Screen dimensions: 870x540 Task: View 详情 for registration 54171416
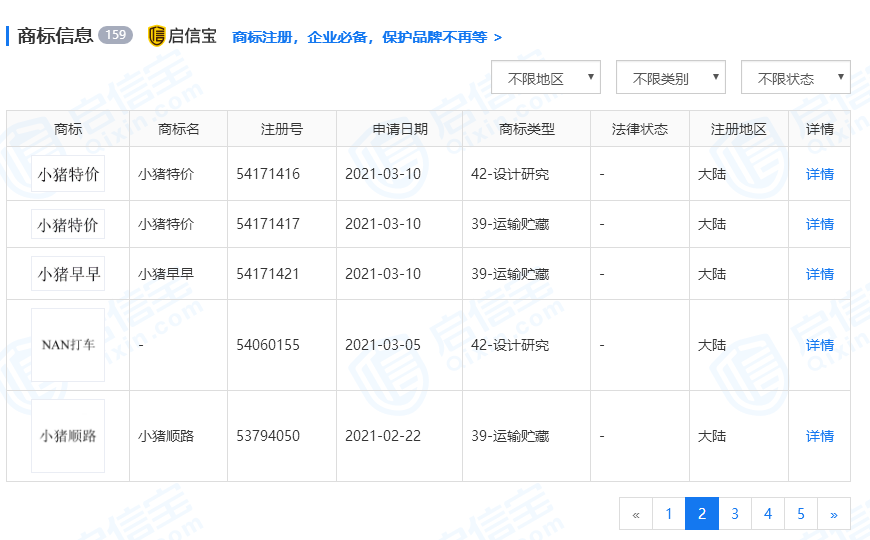820,174
